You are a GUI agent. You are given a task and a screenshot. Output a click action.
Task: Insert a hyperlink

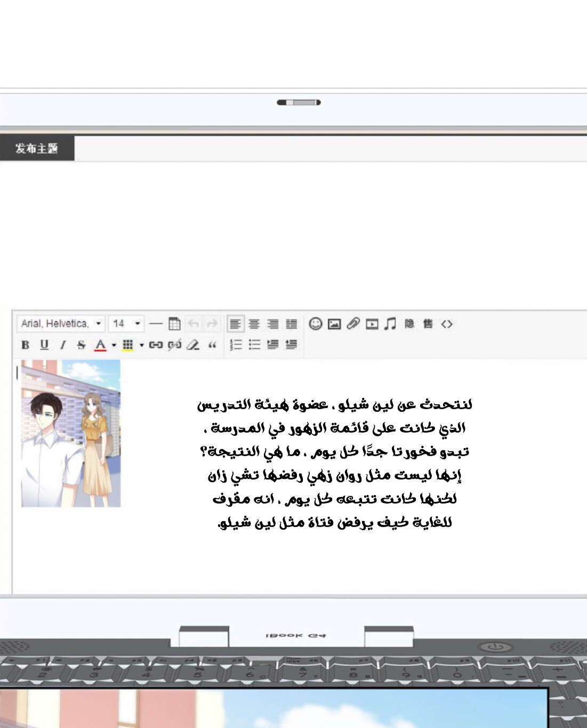(x=156, y=345)
